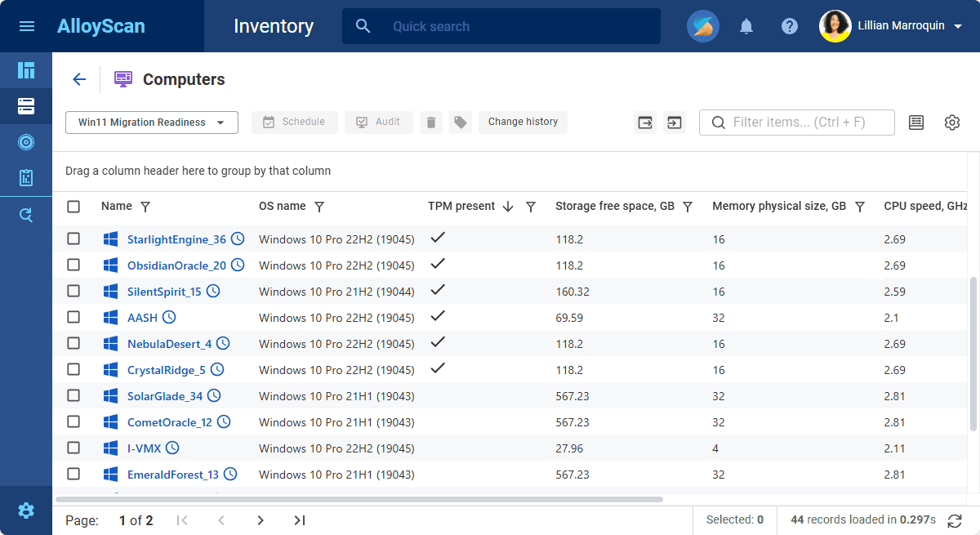This screenshot has width=980, height=535.
Task: Click the export icon
Action: tap(645, 123)
